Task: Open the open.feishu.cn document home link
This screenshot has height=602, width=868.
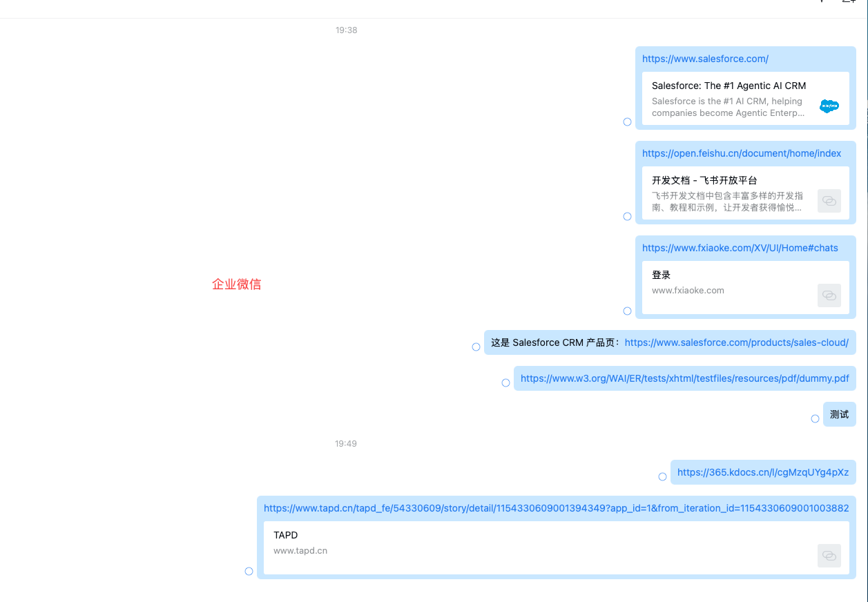Action: [x=742, y=153]
